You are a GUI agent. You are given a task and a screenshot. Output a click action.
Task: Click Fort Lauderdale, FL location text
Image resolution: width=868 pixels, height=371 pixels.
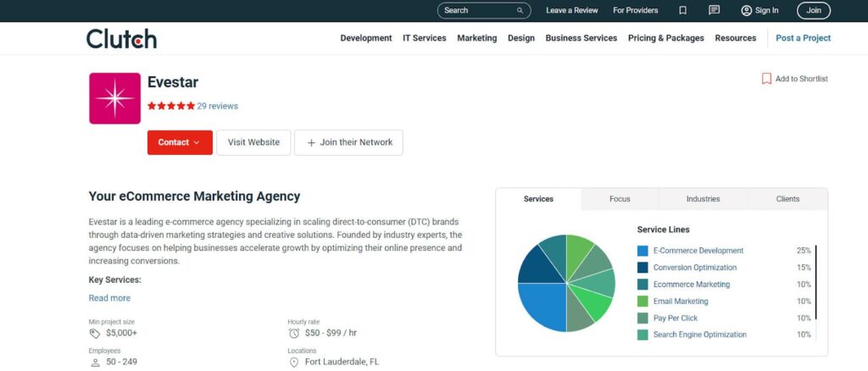click(342, 363)
